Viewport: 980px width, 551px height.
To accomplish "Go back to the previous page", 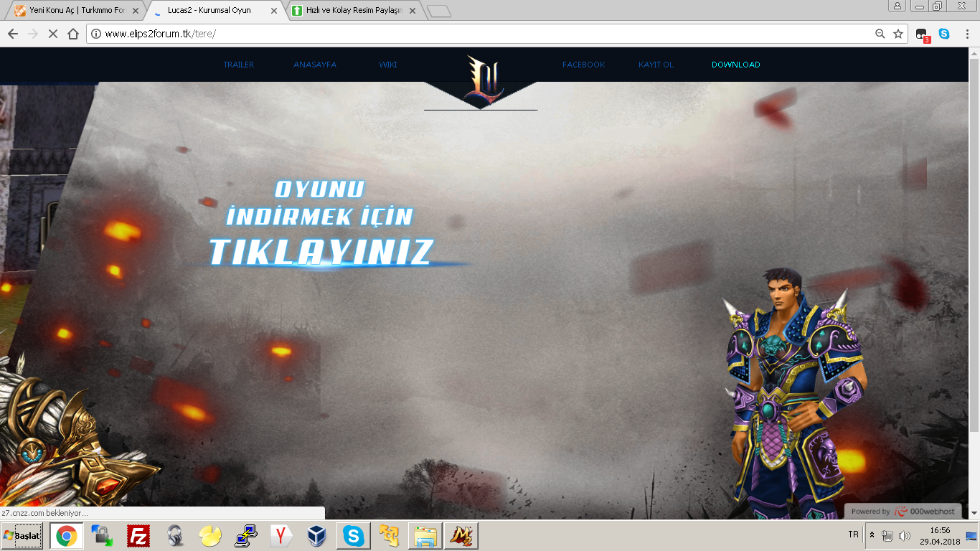I will (x=12, y=34).
